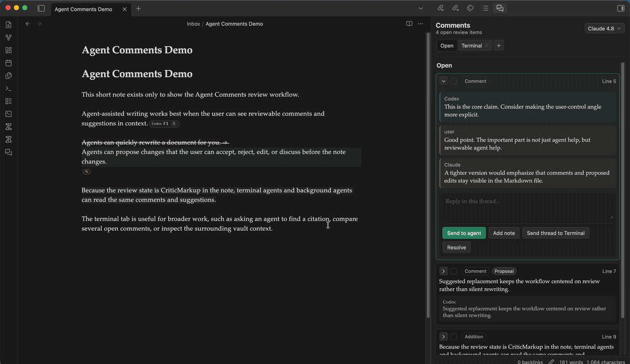Select the comments panel icon in top bar
This screenshot has width=630, height=364.
click(x=500, y=8)
